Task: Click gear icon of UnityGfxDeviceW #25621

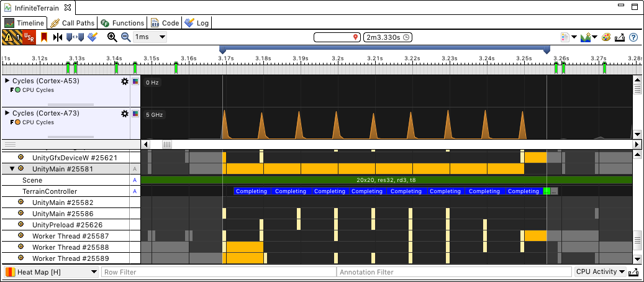Action: pos(21,157)
